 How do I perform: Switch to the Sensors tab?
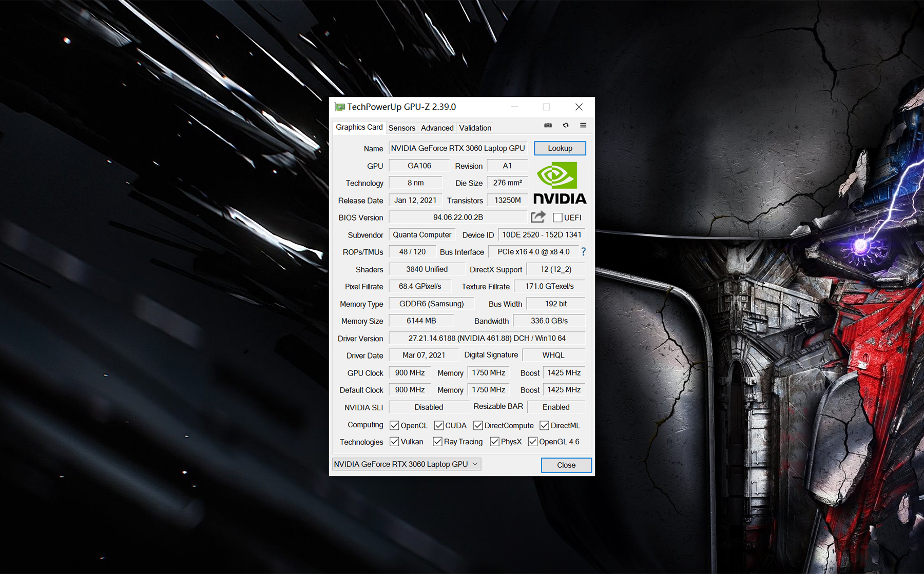(401, 128)
